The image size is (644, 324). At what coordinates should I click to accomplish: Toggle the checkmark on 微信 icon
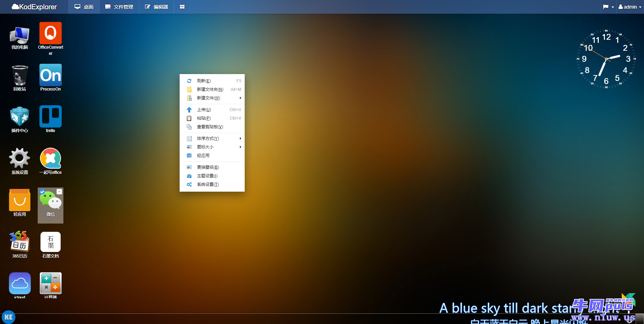coord(42,192)
